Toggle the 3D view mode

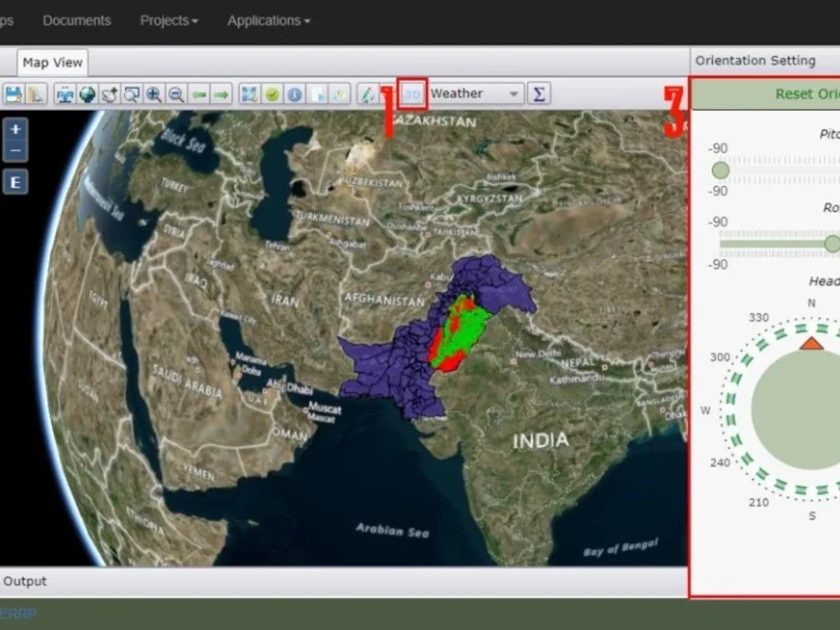click(x=412, y=94)
